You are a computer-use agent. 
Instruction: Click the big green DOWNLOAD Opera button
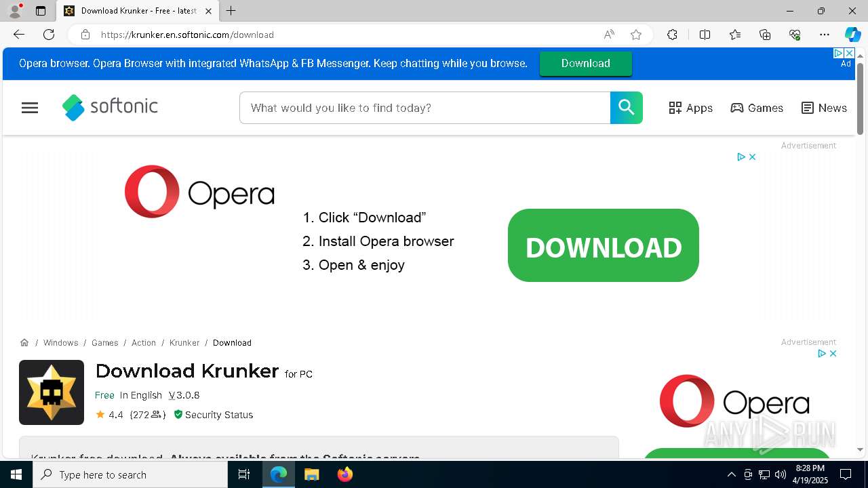(604, 245)
